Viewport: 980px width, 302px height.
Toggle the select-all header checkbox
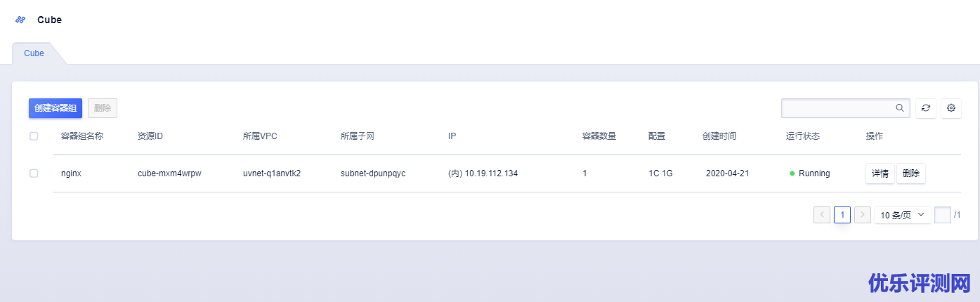click(x=34, y=136)
